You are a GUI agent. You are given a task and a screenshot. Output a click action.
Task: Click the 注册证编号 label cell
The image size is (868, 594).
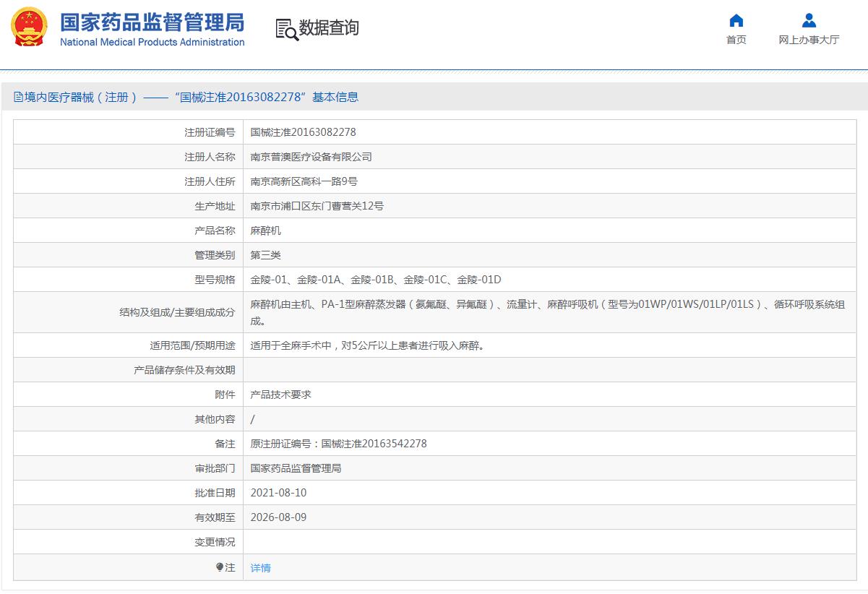pos(129,132)
